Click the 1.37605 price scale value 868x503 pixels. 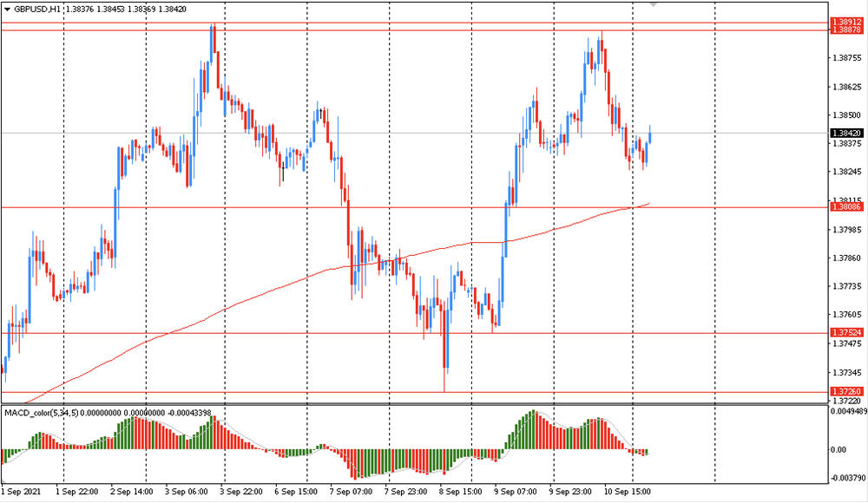coord(847,315)
